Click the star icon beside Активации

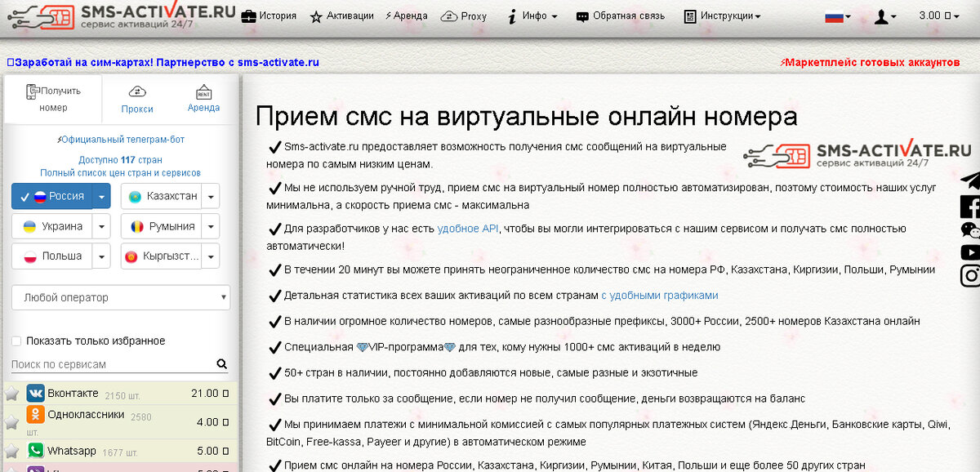pos(316,16)
